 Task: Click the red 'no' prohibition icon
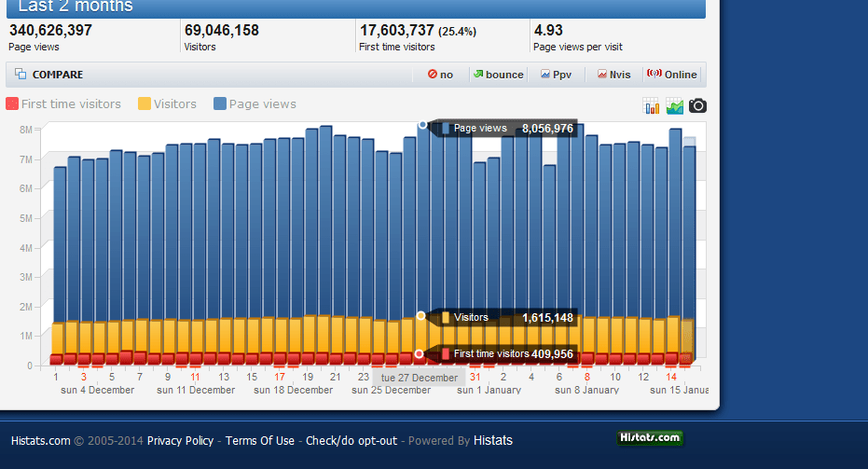click(x=433, y=74)
